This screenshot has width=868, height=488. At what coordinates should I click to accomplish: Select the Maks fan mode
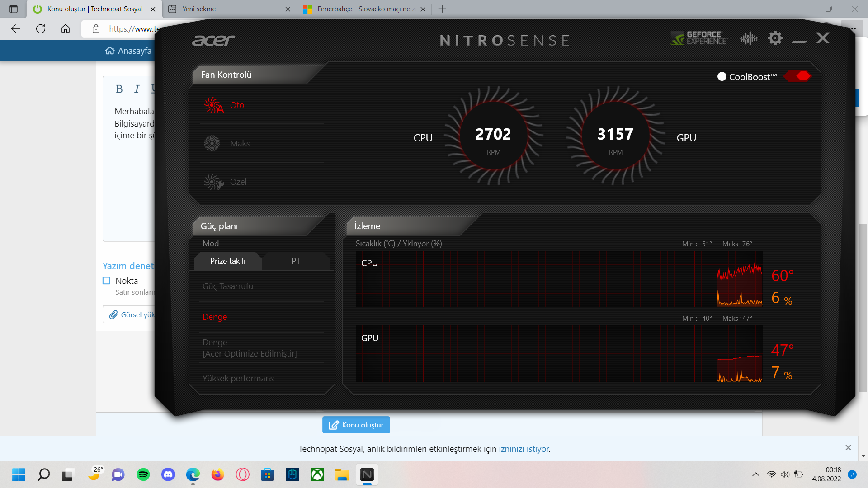[x=240, y=144]
